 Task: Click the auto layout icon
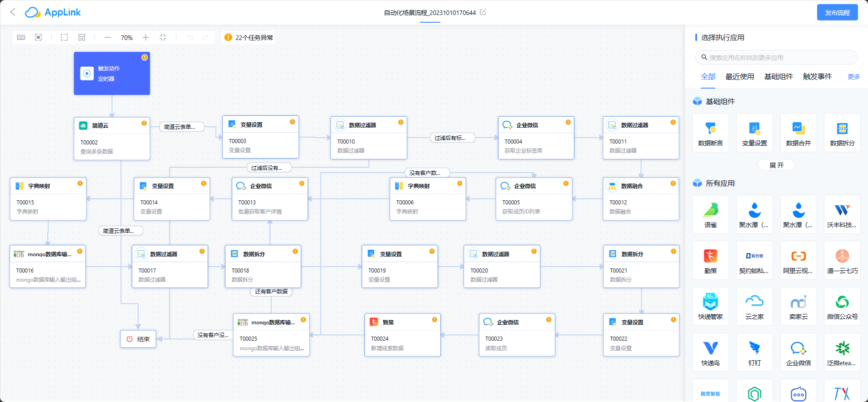tap(82, 37)
